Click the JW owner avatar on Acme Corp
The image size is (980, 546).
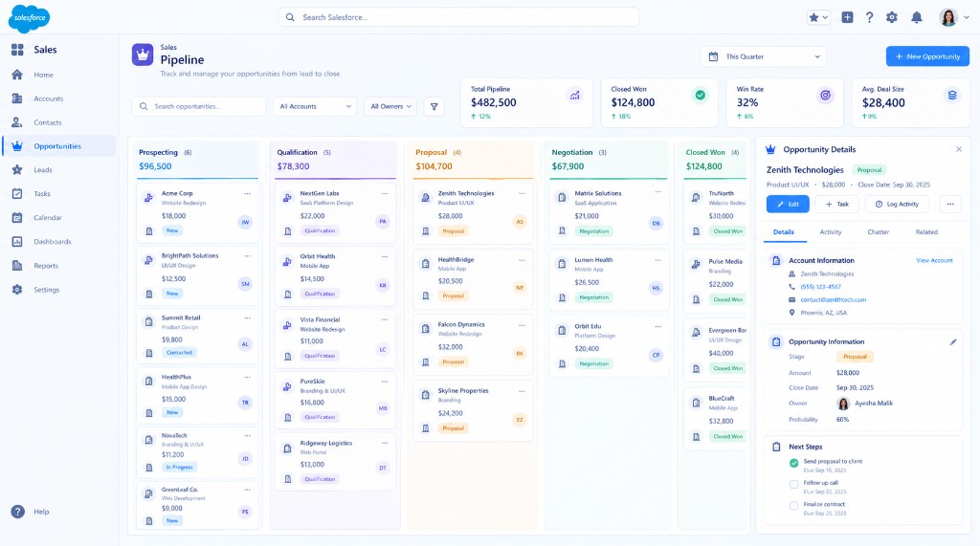pyautogui.click(x=245, y=222)
